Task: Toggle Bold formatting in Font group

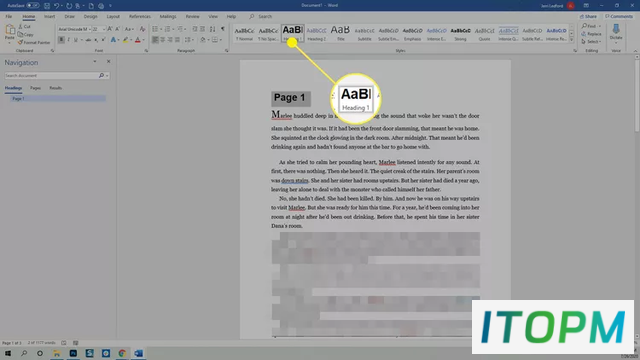Action: [61, 40]
